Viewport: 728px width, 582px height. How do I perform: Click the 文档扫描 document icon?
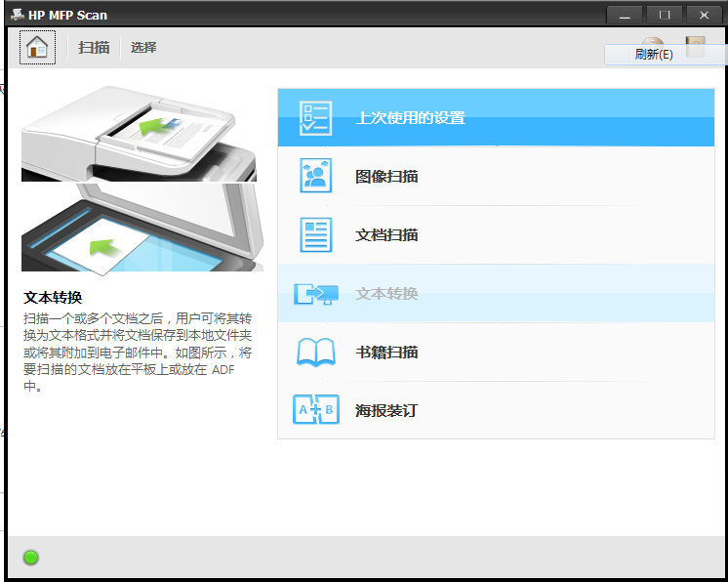315,235
